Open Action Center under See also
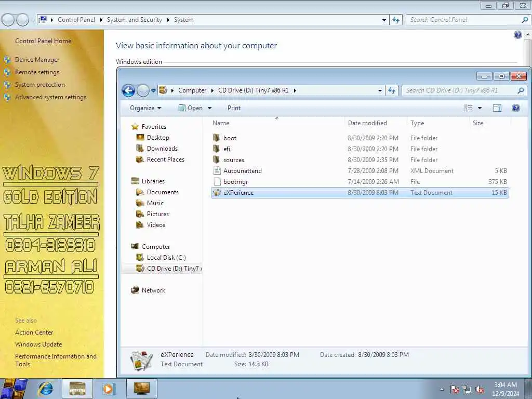The image size is (532, 399). tap(34, 332)
